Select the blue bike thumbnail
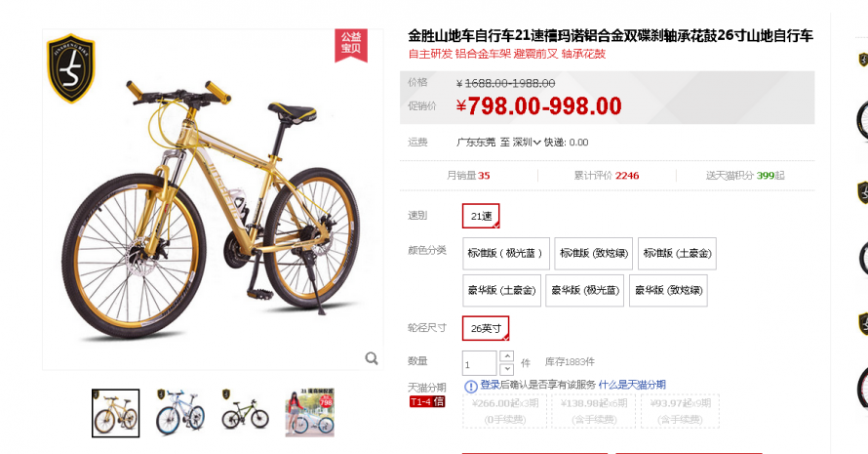The width and height of the screenshot is (868, 454). click(x=179, y=413)
